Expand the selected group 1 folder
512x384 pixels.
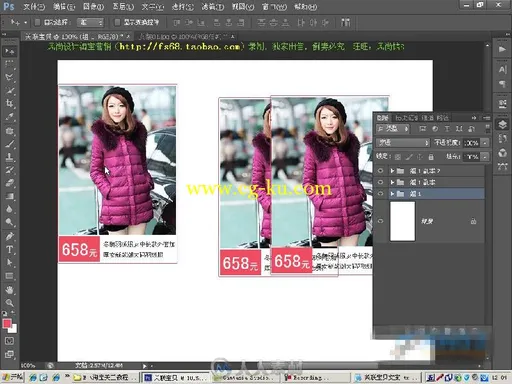(392, 194)
